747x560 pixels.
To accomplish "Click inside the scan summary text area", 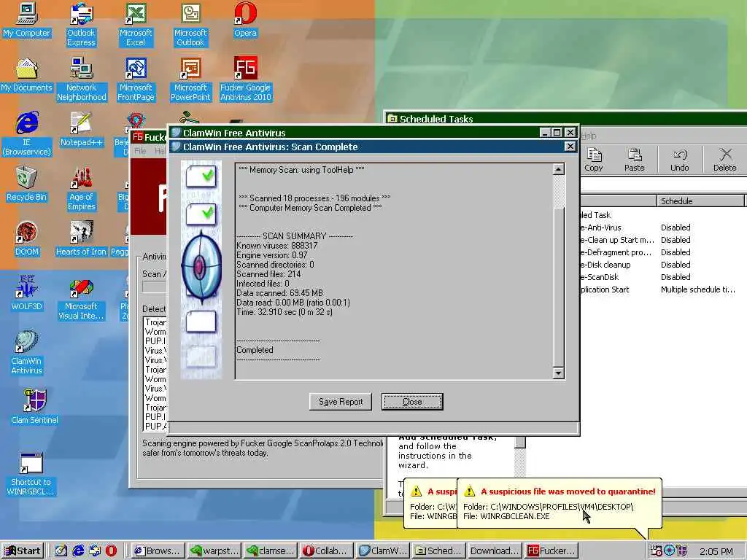I will [x=394, y=271].
